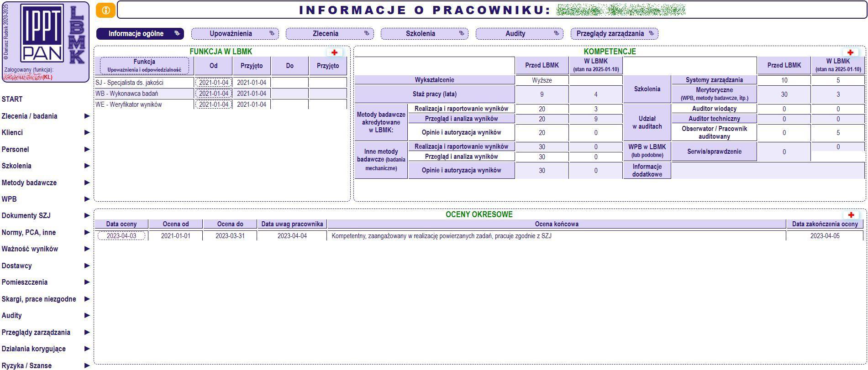Click Ocena do cell 2023-03-31

tap(230, 236)
